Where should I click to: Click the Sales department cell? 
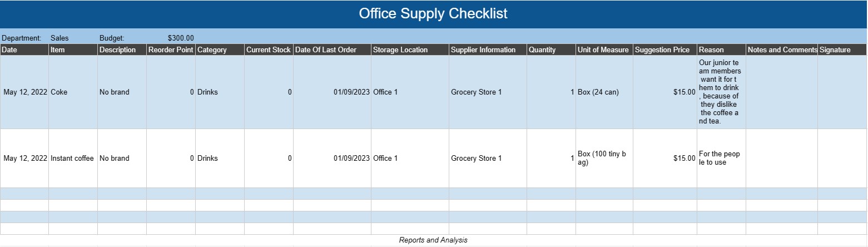59,38
